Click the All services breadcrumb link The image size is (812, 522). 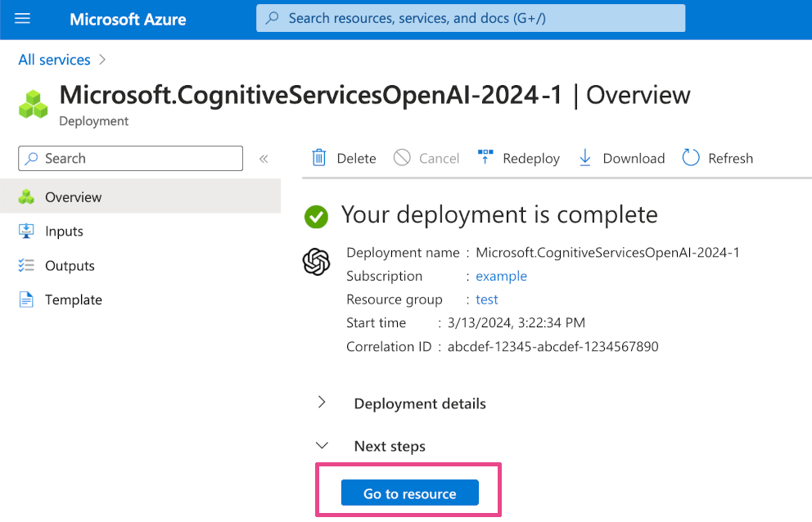[x=54, y=60]
